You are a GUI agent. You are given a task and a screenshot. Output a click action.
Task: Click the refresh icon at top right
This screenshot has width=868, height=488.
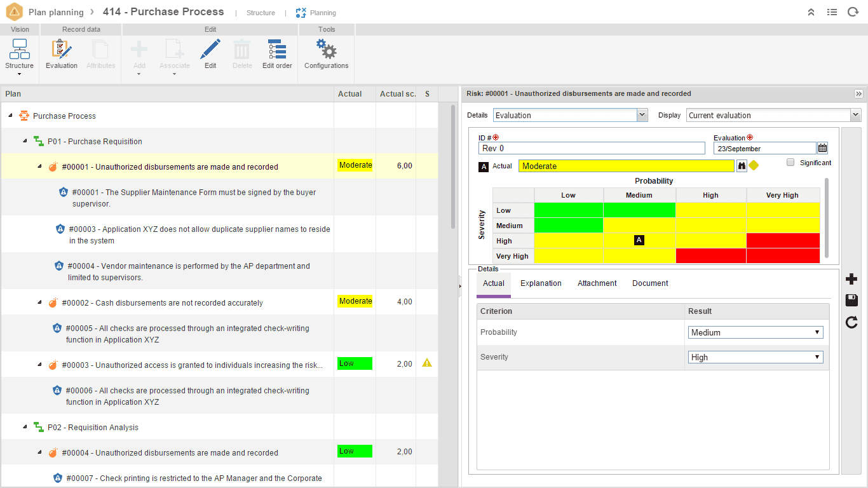853,12
